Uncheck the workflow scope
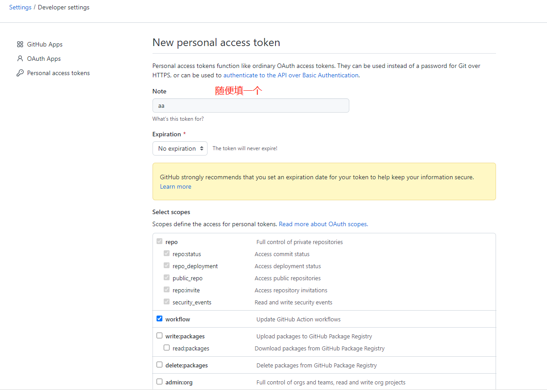The width and height of the screenshot is (547, 392). tap(159, 318)
